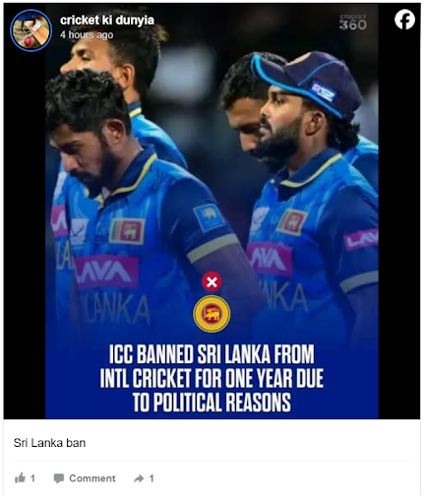Click the Sri Lanka Cricket emblem

[212, 314]
